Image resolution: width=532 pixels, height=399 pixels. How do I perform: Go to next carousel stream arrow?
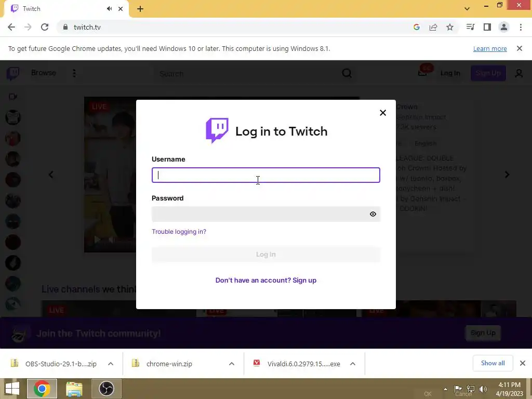[x=507, y=175]
